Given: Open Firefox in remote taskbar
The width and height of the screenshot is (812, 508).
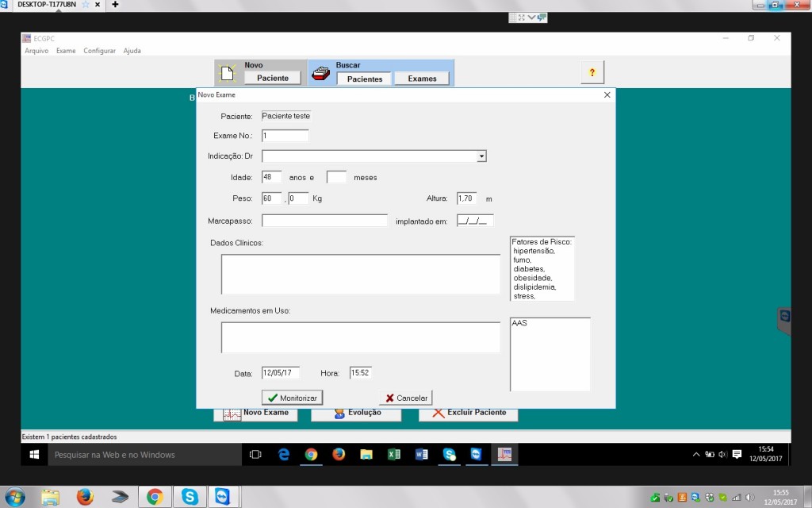Looking at the screenshot, I should click(x=339, y=455).
